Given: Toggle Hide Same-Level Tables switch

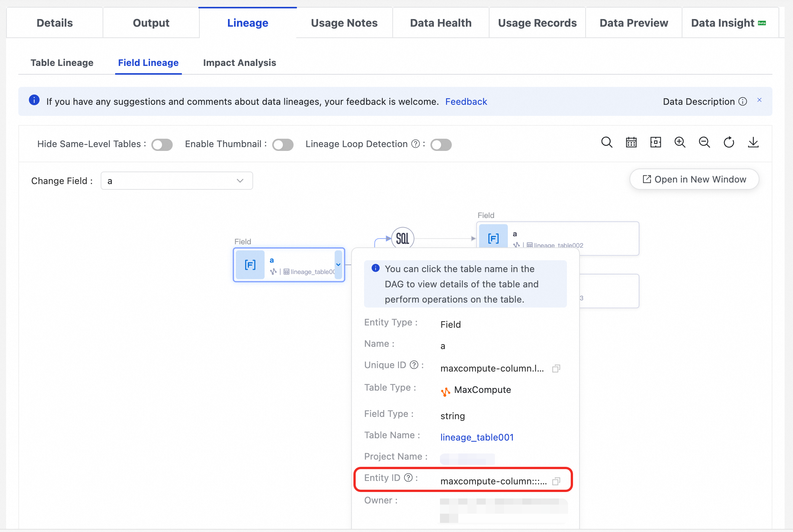Looking at the screenshot, I should point(162,145).
